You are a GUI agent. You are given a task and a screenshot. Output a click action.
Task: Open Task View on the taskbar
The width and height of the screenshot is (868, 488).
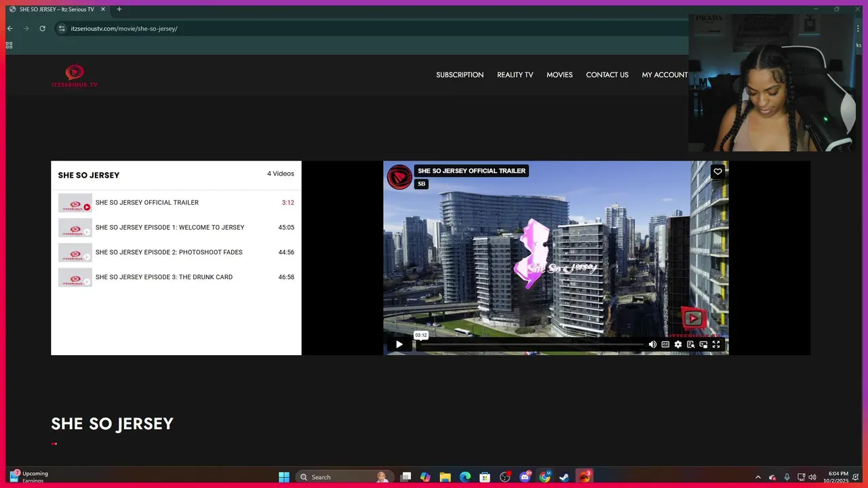406,477
